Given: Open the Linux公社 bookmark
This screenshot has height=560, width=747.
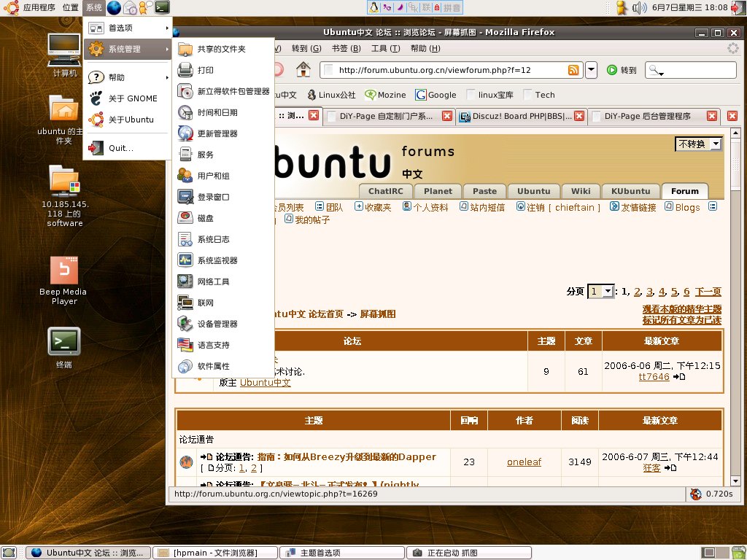Looking at the screenshot, I should [x=332, y=95].
